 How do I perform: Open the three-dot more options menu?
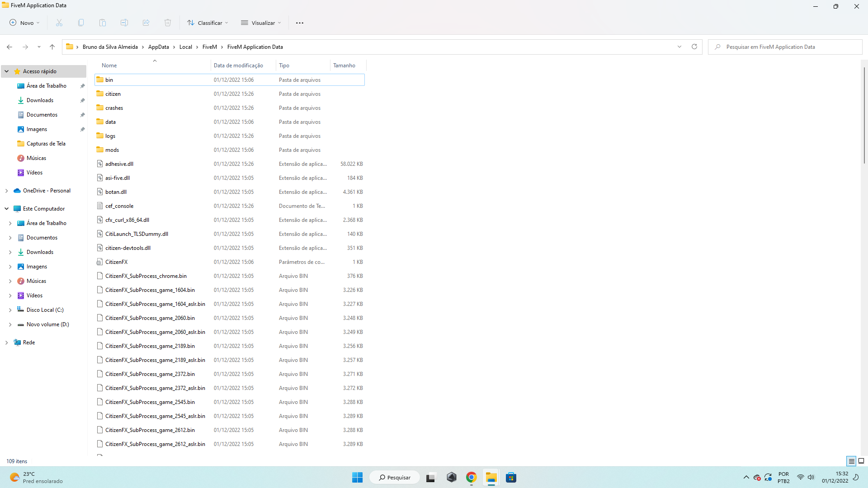(300, 23)
